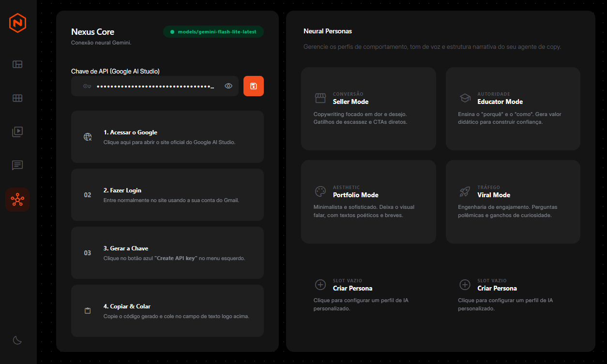Image resolution: width=607 pixels, height=364 pixels.
Task: Click the clipboard icon beside Copiar & Colar
Action: pos(88,311)
